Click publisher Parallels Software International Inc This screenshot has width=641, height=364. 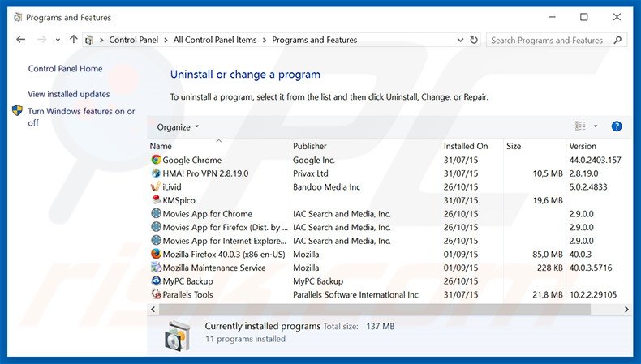pos(355,294)
